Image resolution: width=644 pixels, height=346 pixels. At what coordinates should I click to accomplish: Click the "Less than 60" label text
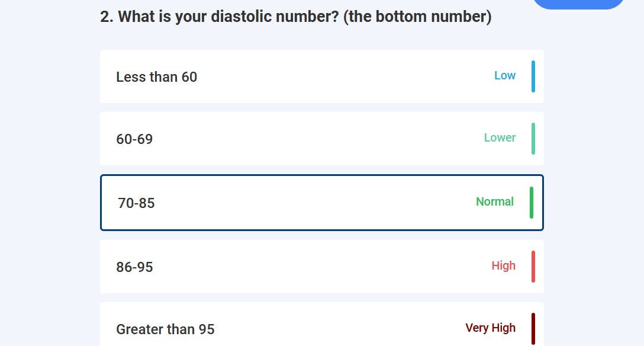pos(157,76)
